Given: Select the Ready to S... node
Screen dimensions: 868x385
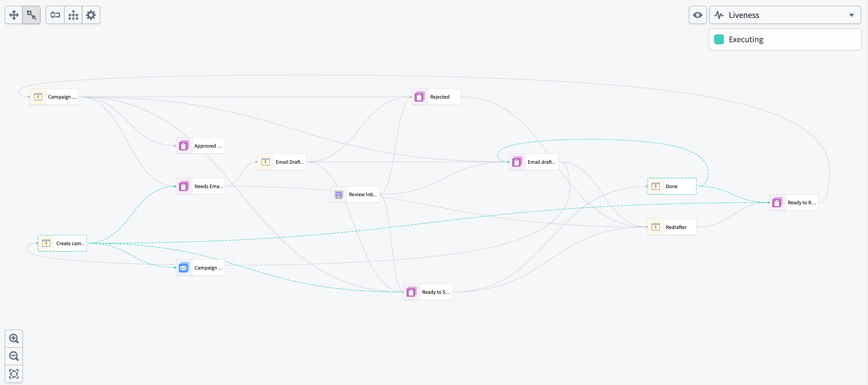Looking at the screenshot, I should (428, 292).
